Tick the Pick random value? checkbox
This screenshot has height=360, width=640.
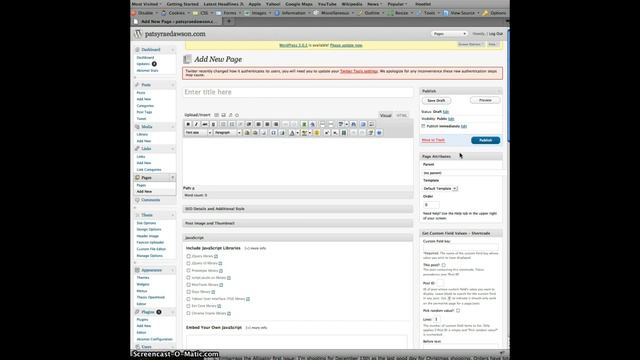(458, 311)
